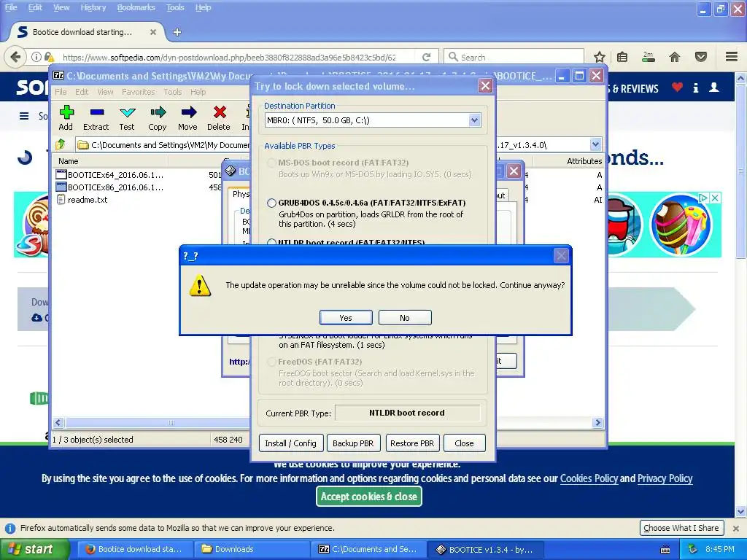Screen dimensions: 747x560
Task: Expand 7-Zip address path dropdown
Action: pyautogui.click(x=595, y=144)
